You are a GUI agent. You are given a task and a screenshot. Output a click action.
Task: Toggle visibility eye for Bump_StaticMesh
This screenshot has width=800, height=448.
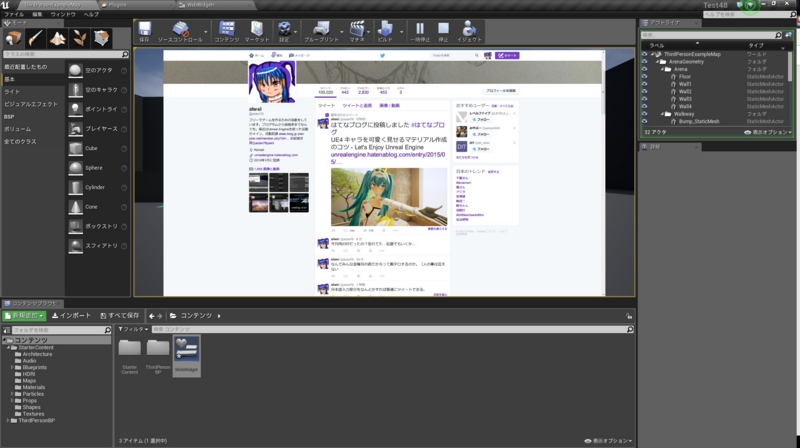pos(644,121)
